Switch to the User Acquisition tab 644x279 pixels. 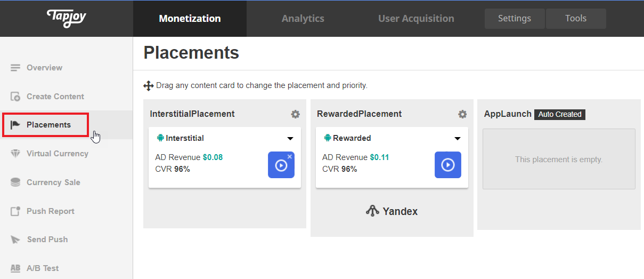click(x=416, y=19)
